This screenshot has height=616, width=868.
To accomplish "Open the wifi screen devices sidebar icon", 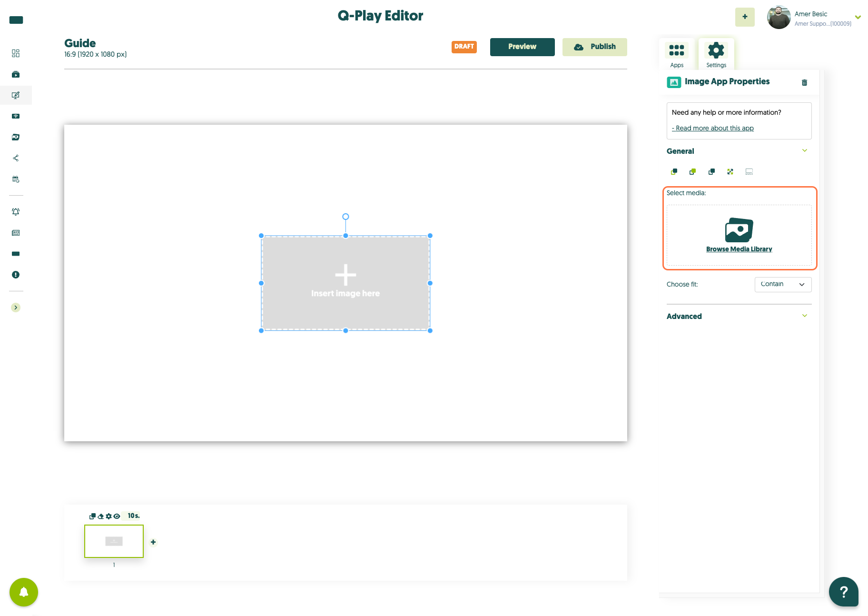I will pos(16,116).
